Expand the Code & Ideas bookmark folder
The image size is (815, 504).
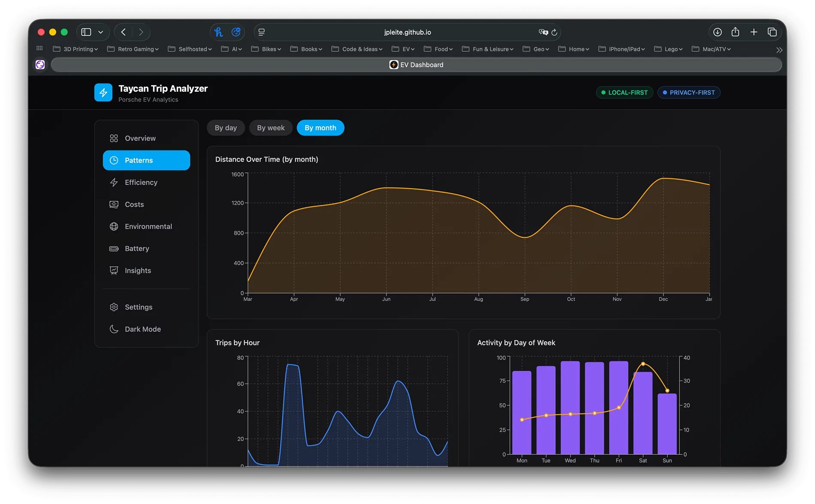click(x=357, y=49)
